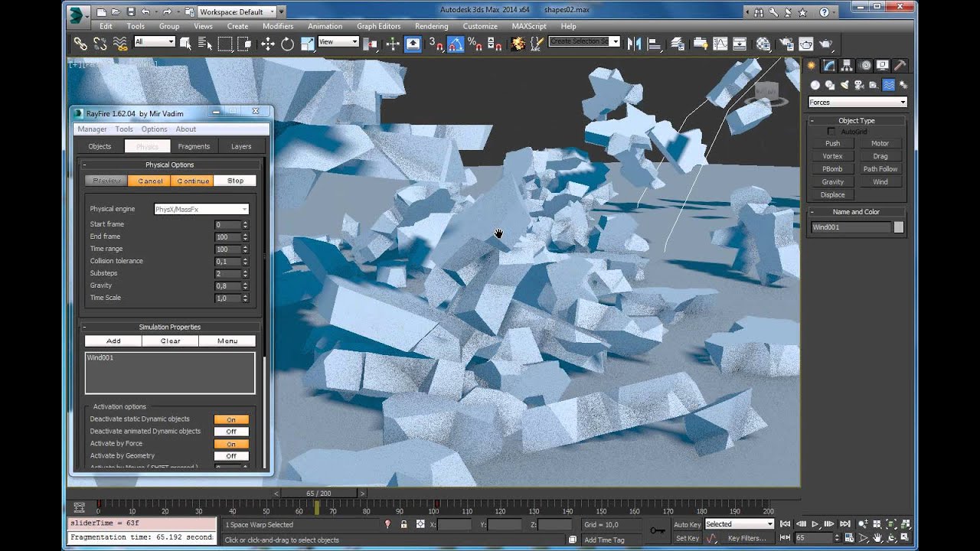Open the Graph Editors menu

(x=378, y=26)
